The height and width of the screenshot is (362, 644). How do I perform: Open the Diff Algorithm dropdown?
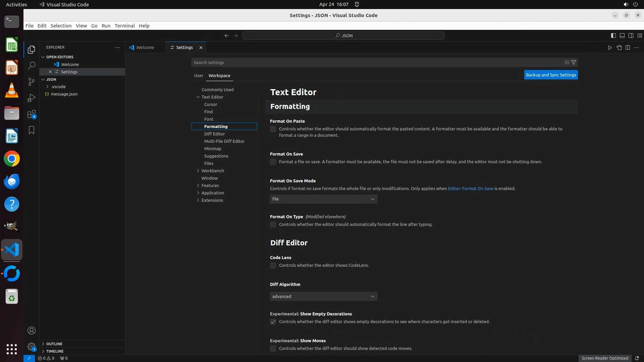323,296
